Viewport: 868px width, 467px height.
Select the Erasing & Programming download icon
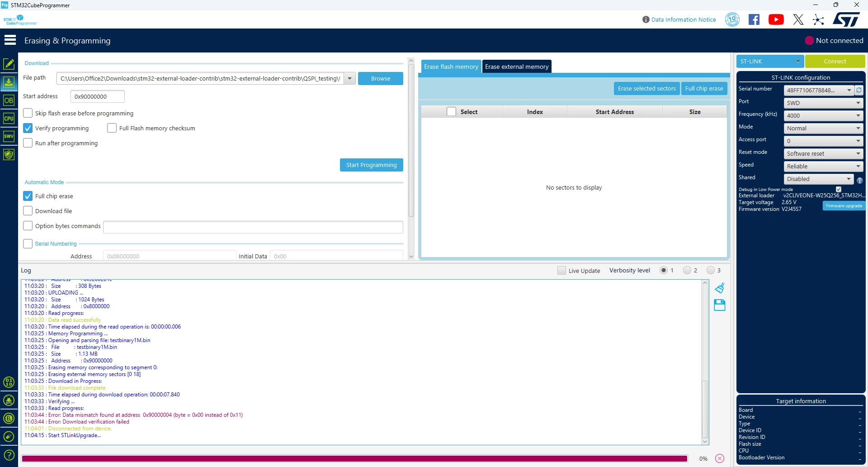[x=9, y=82]
